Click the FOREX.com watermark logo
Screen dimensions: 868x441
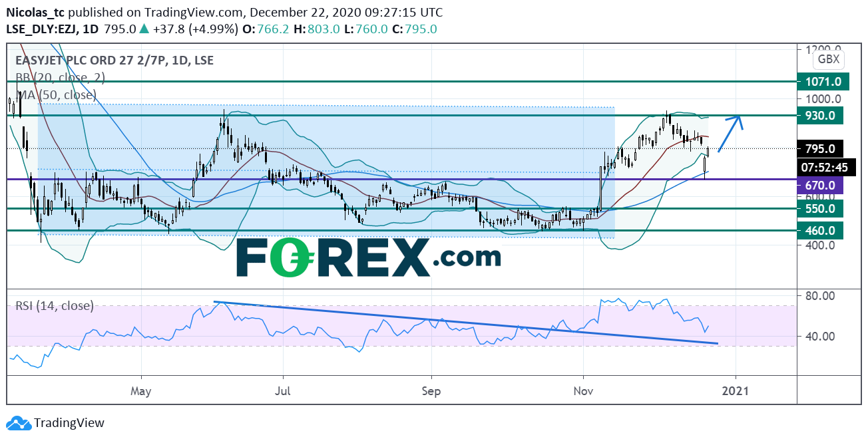click(368, 257)
